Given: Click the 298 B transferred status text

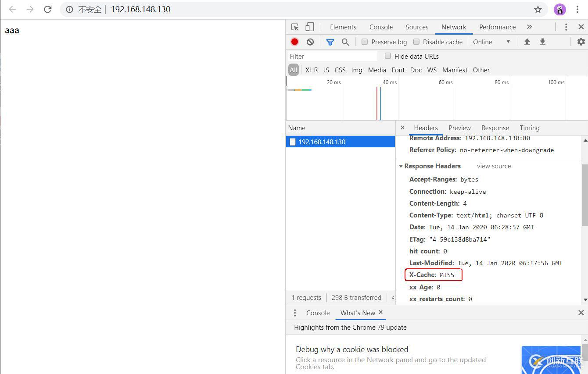Looking at the screenshot, I should coord(356,297).
